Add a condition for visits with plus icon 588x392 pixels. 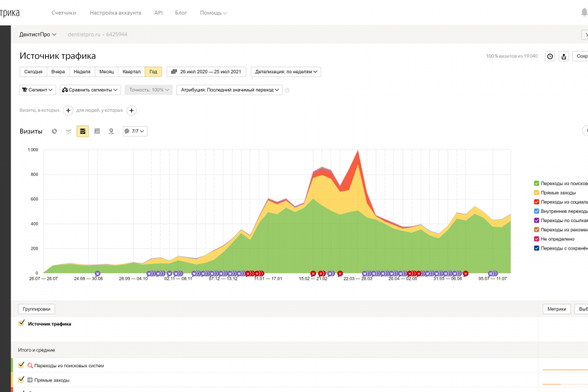(x=68, y=110)
